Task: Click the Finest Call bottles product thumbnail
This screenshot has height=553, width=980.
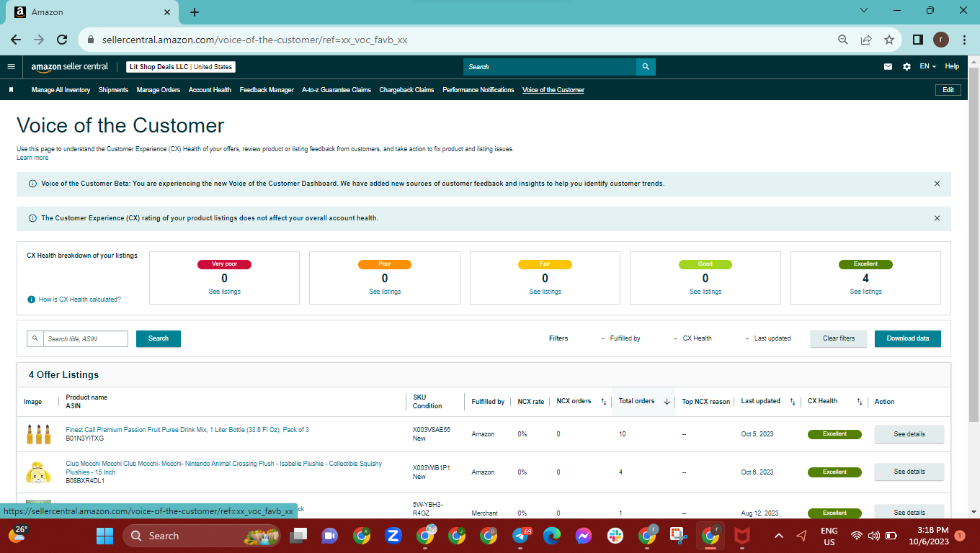Action: [38, 434]
